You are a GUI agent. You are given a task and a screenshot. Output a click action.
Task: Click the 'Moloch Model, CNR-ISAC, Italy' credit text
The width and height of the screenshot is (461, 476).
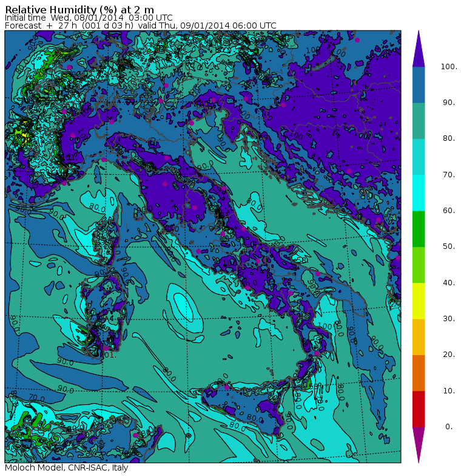(x=67, y=467)
